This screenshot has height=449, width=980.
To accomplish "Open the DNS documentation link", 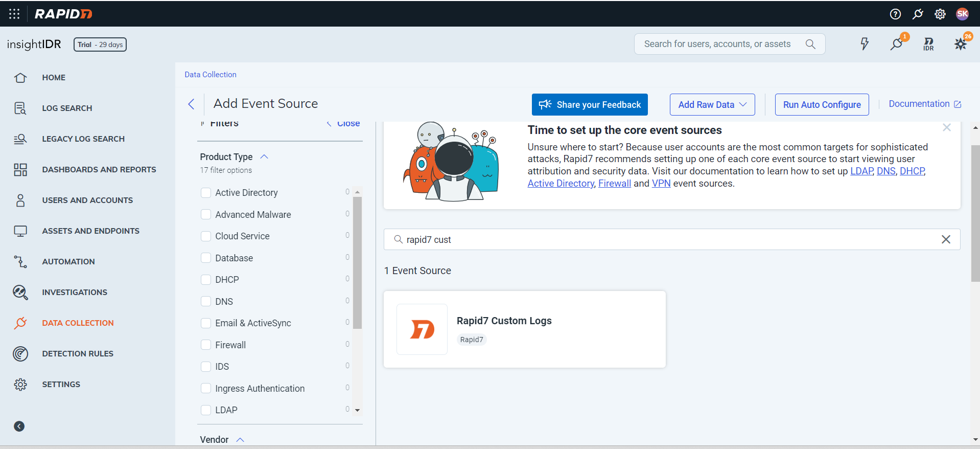I will (x=886, y=171).
